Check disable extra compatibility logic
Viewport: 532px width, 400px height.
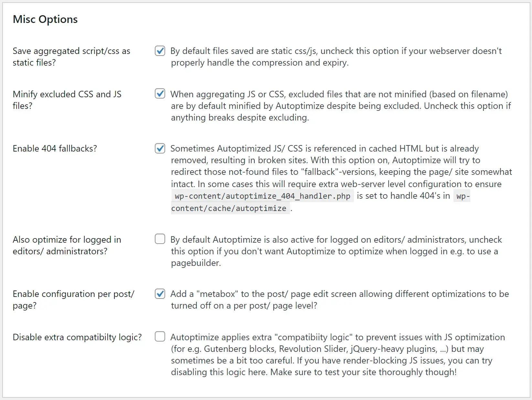[160, 337]
